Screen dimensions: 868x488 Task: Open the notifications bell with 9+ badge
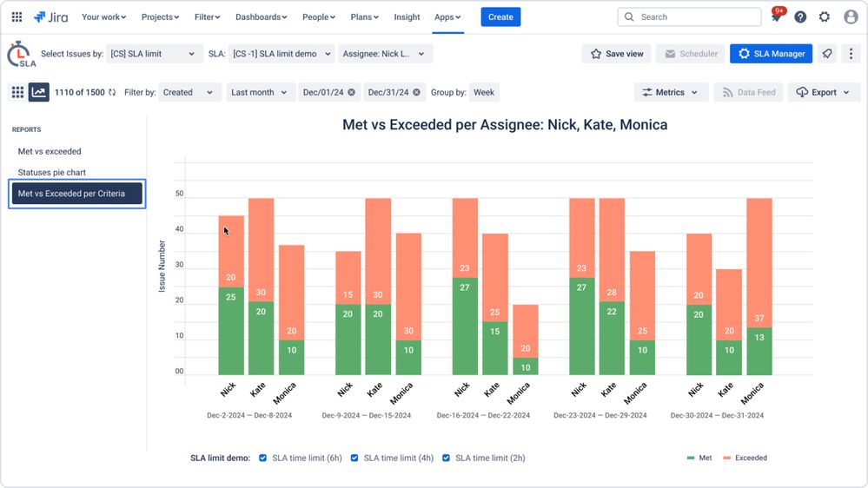pyautogui.click(x=777, y=16)
